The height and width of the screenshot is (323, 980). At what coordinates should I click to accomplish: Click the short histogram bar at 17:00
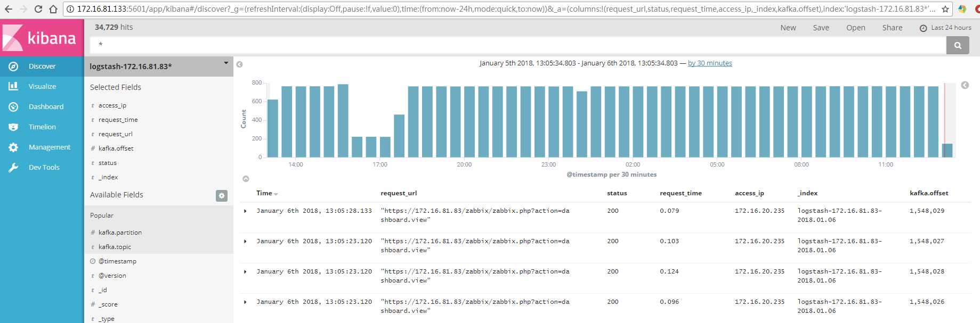tap(385, 147)
